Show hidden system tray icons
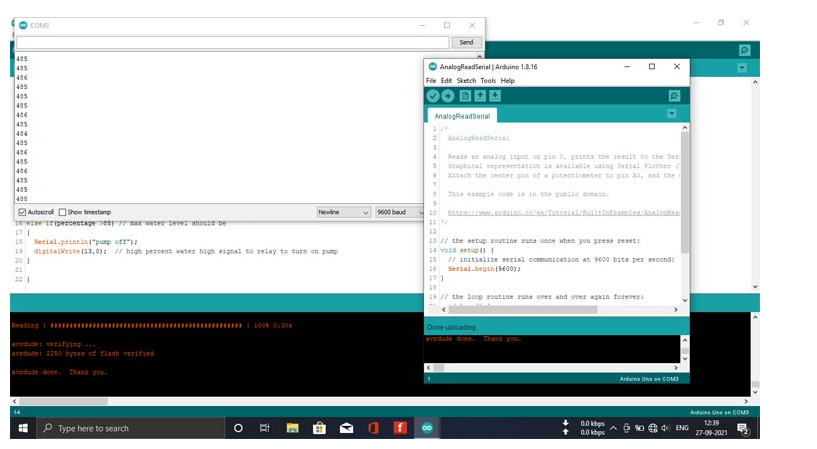The width and height of the screenshot is (817, 449). coord(613,428)
